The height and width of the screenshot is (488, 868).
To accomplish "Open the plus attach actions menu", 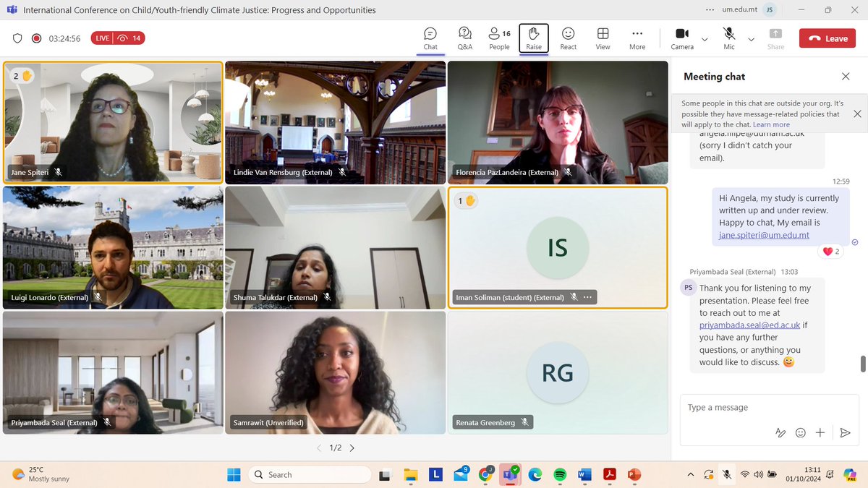I will [820, 432].
